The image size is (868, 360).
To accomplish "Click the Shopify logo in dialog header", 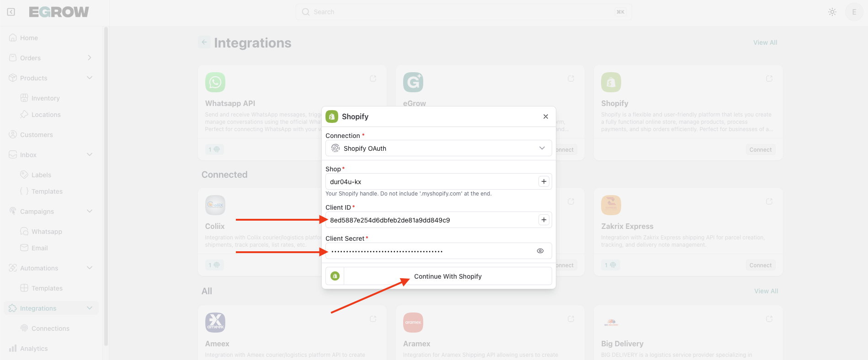I will click(x=332, y=116).
